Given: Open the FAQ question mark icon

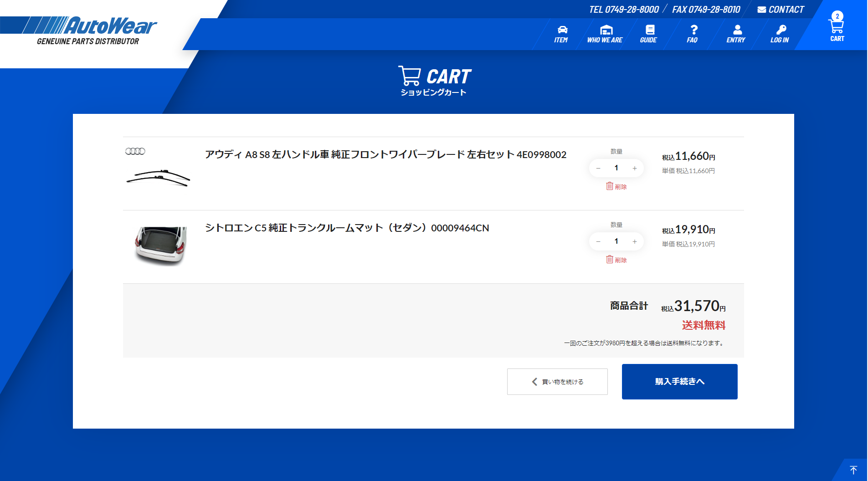Looking at the screenshot, I should click(x=693, y=34).
